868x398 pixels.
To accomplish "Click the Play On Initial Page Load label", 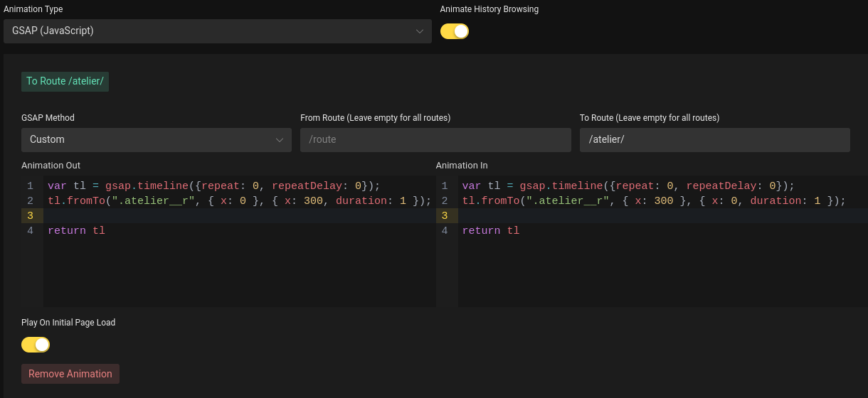I will [x=68, y=323].
